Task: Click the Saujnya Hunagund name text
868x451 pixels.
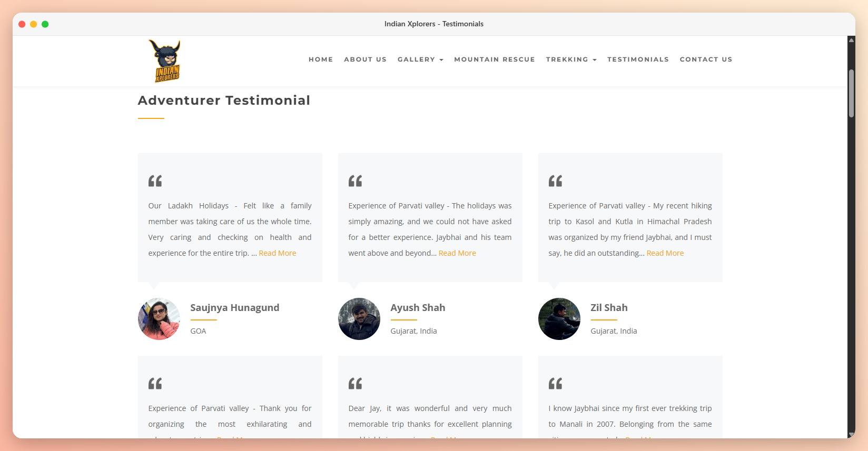Action: (x=235, y=308)
